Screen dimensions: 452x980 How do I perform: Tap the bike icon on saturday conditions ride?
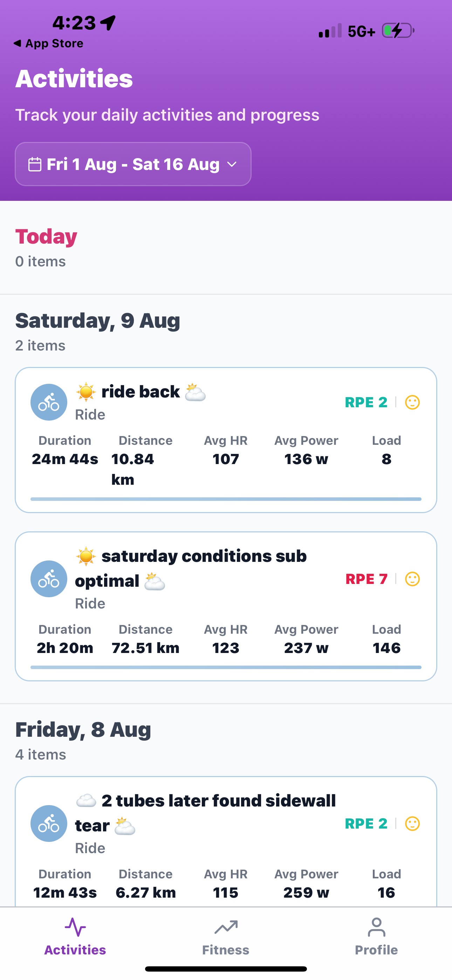click(x=49, y=579)
